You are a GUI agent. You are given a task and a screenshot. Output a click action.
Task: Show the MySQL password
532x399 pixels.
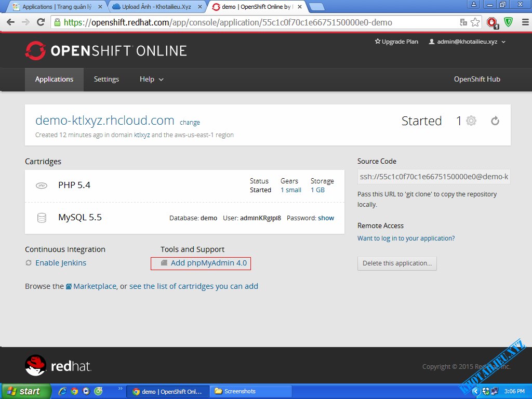click(326, 218)
